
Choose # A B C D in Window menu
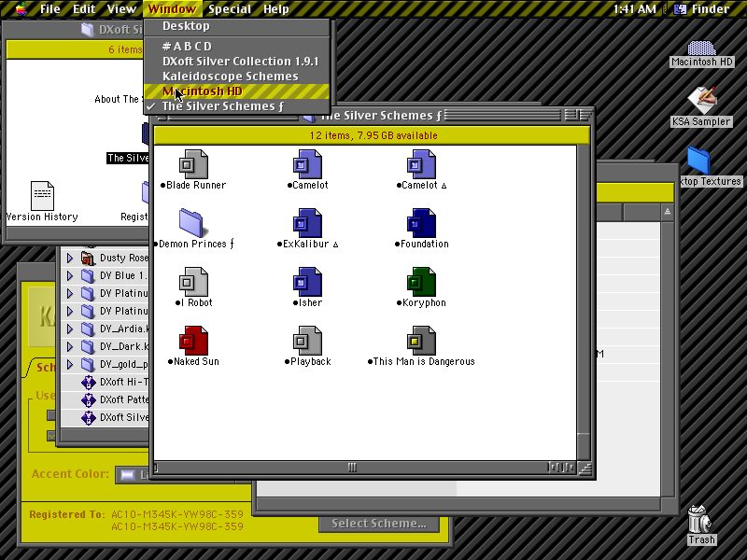point(236,46)
